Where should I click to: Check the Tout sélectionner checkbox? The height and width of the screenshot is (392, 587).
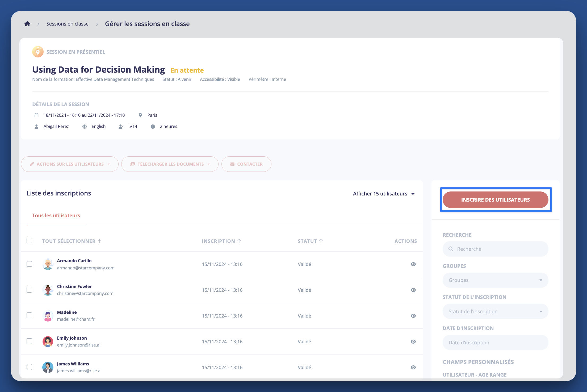[30, 241]
